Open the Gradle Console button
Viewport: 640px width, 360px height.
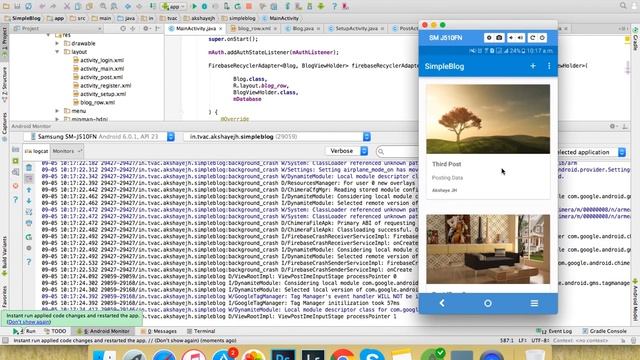click(604, 331)
